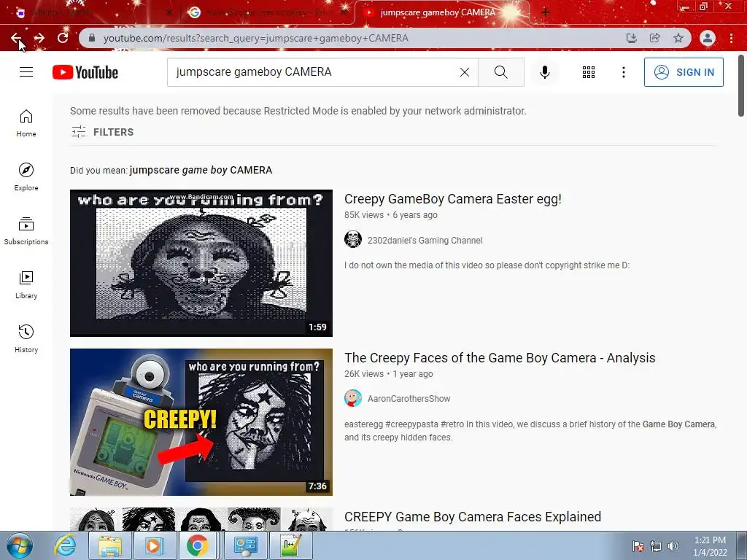Click the control panel taskbar icon
The image size is (747, 560).
click(246, 545)
